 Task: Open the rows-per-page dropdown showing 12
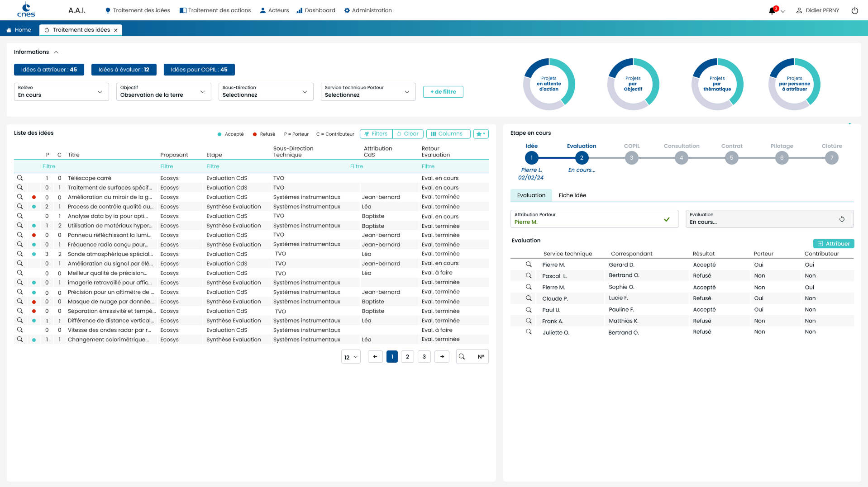click(x=351, y=357)
